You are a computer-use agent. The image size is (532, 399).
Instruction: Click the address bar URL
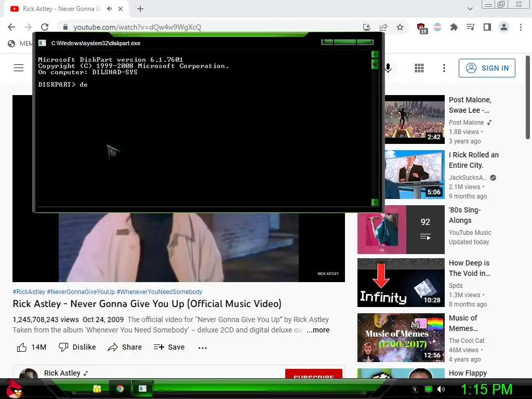[137, 27]
